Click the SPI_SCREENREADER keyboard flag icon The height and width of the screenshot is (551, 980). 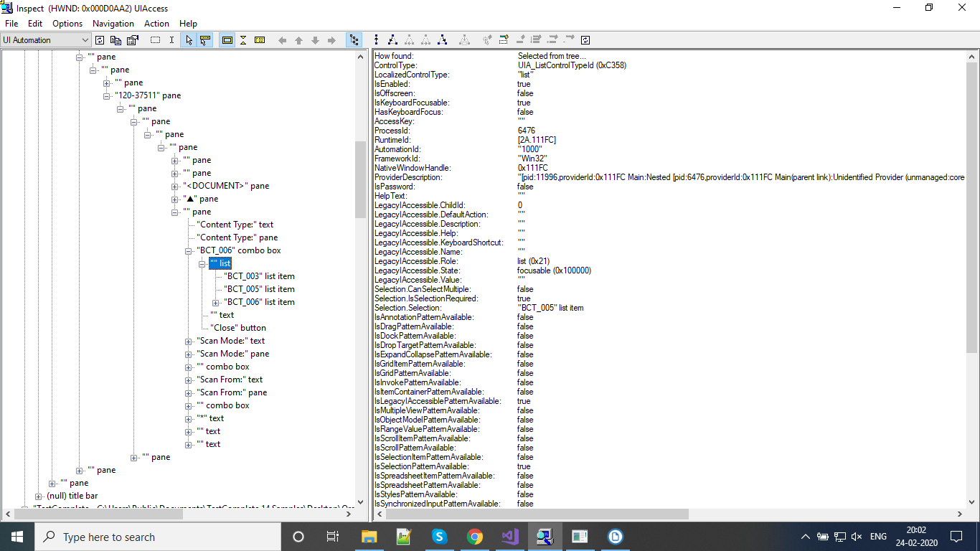tap(259, 40)
